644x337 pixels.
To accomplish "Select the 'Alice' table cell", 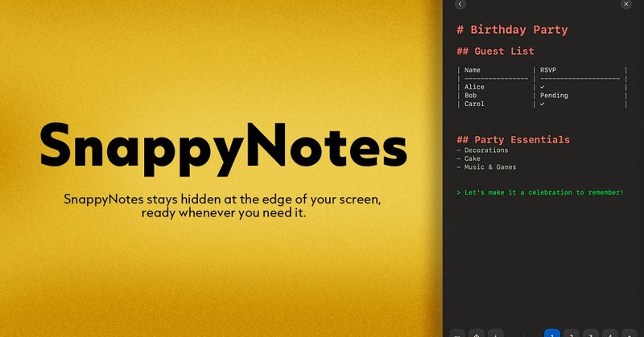I will coord(474,87).
